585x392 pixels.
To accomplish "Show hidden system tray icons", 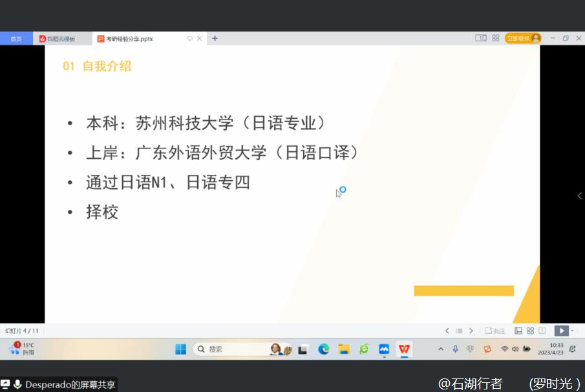I will coord(441,349).
